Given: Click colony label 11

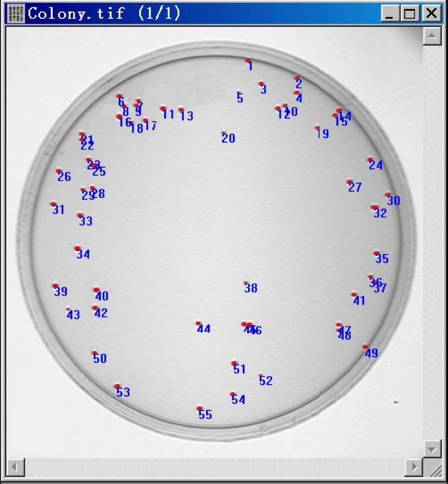Looking at the screenshot, I should (168, 114).
